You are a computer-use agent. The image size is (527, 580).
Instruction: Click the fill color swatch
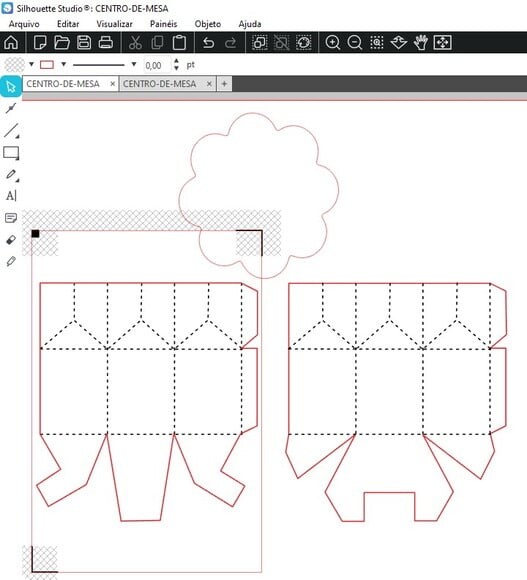[14, 65]
